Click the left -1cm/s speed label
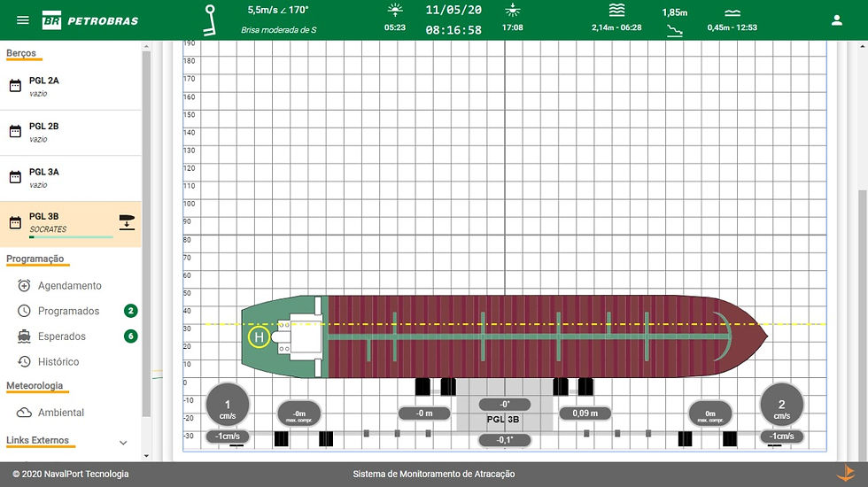868x487 pixels. click(228, 436)
